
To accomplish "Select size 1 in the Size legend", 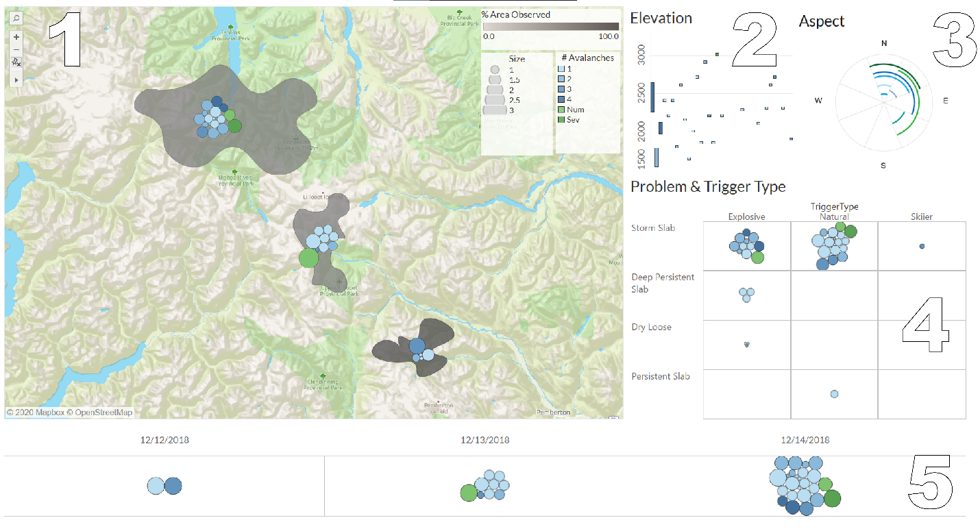I will pyautogui.click(x=494, y=70).
